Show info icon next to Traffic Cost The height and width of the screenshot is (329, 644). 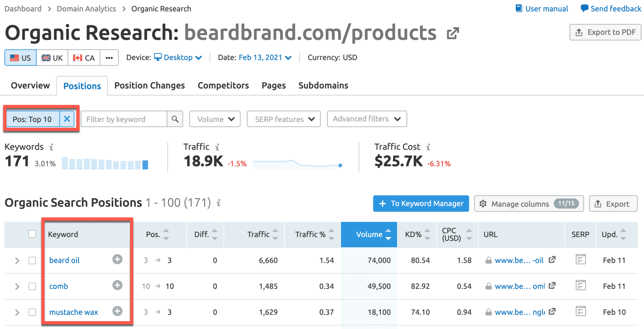click(x=428, y=147)
